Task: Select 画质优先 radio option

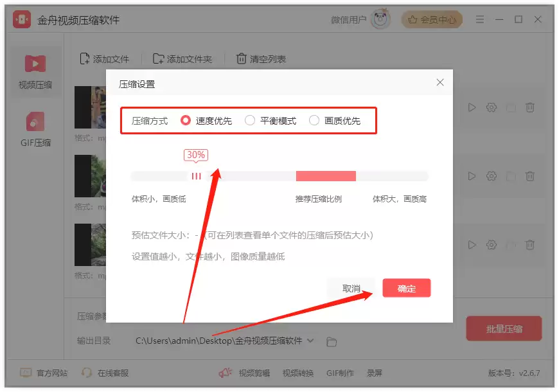Action: coord(314,121)
